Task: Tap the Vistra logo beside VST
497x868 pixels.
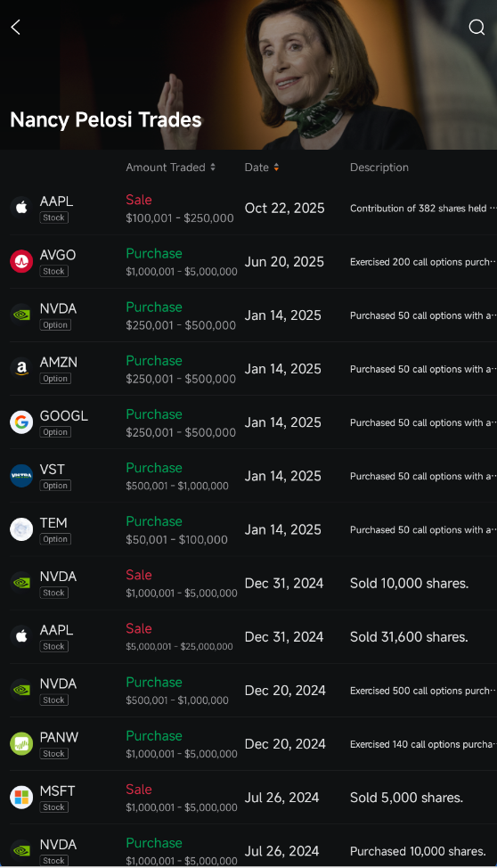Action: pos(21,476)
